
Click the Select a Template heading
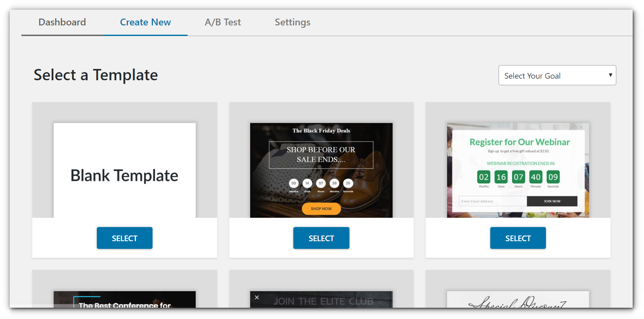tap(96, 75)
